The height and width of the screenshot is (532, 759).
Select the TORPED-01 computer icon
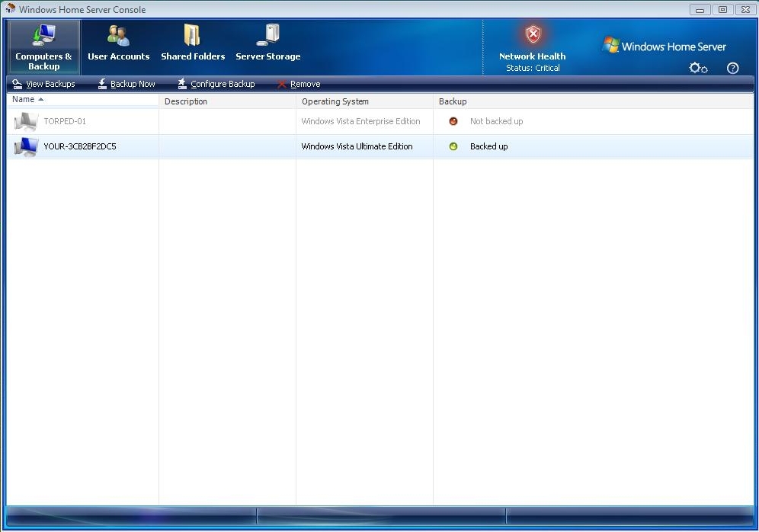coord(26,122)
